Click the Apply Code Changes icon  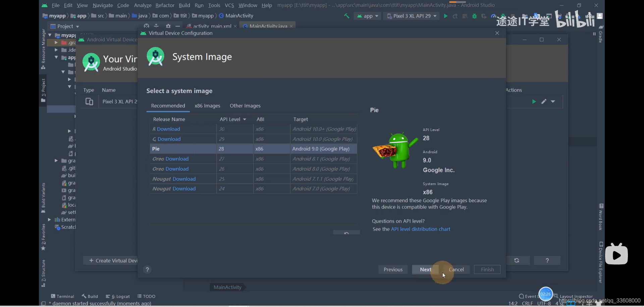(465, 16)
